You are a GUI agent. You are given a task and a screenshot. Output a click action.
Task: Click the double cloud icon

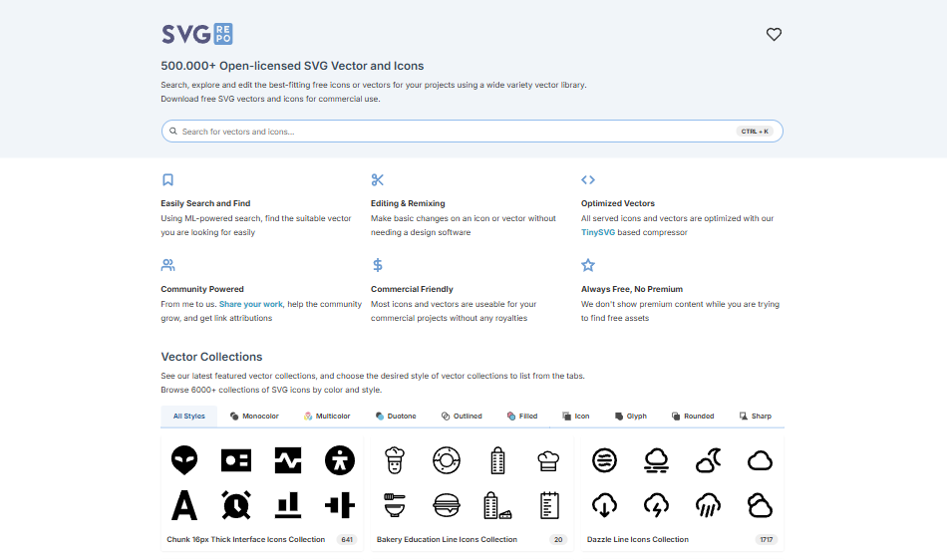760,505
